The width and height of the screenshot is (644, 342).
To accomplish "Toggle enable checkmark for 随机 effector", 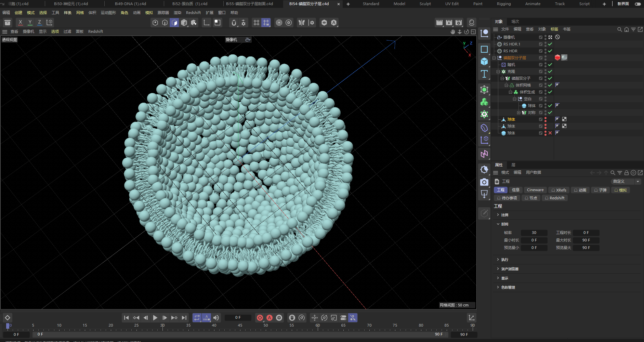I will click(550, 65).
